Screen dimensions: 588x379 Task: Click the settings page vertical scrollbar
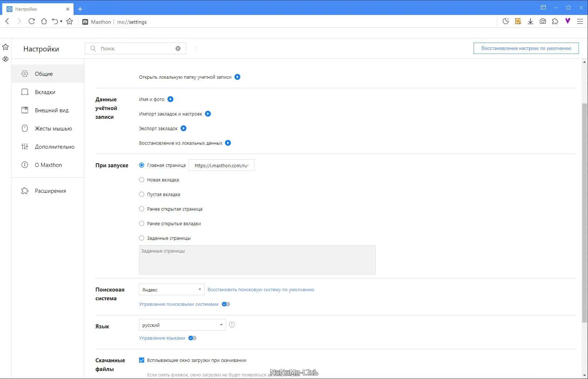(x=585, y=213)
